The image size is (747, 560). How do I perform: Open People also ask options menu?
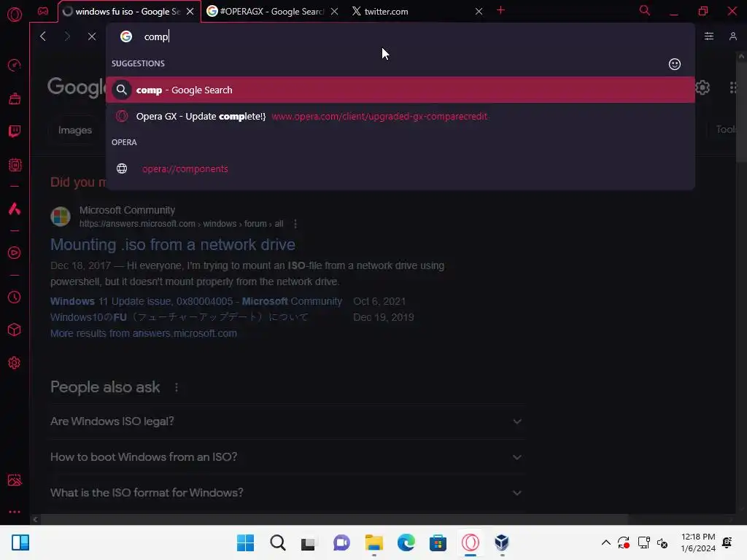(x=177, y=387)
